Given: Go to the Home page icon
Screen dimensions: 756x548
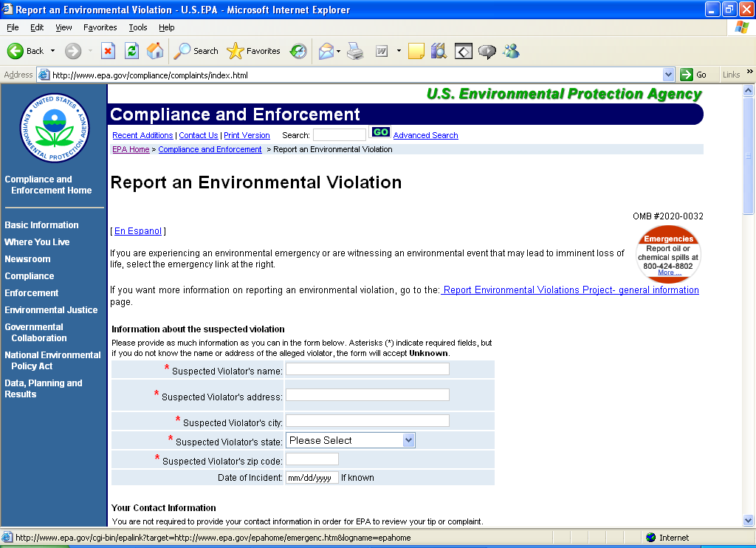Looking at the screenshot, I should pyautogui.click(x=155, y=51).
